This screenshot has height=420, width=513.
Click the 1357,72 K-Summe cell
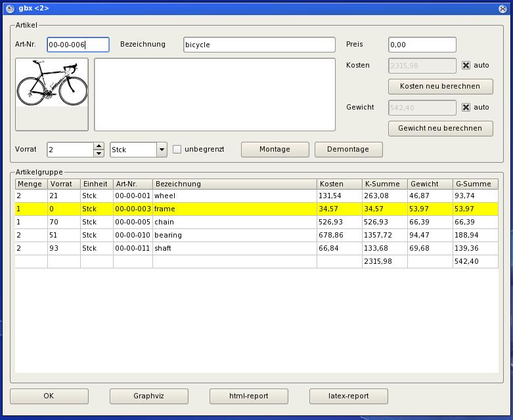click(385, 235)
